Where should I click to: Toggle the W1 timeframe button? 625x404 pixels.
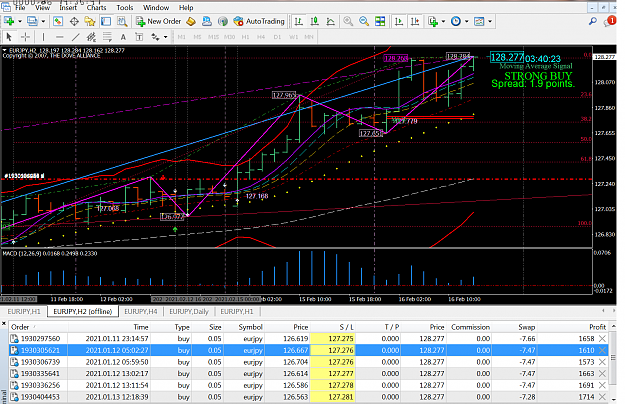click(x=294, y=37)
